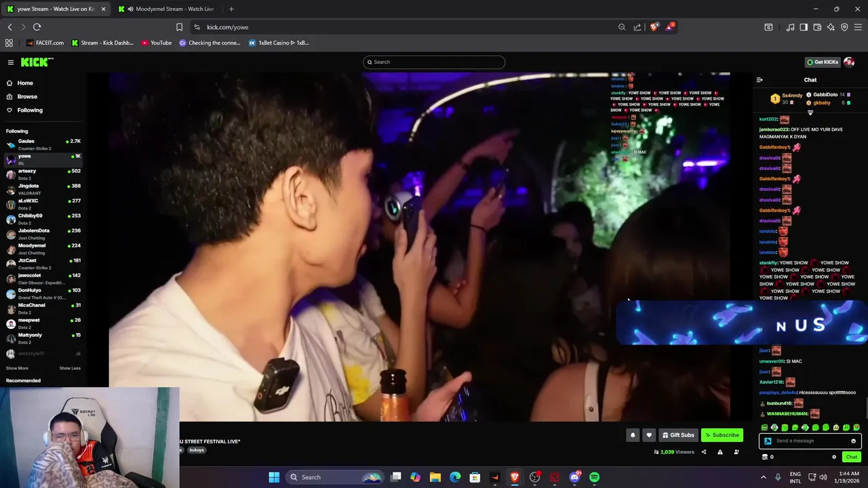Click the kick.com/yowe address bar
The height and width of the screenshot is (488, 868).
227,27
